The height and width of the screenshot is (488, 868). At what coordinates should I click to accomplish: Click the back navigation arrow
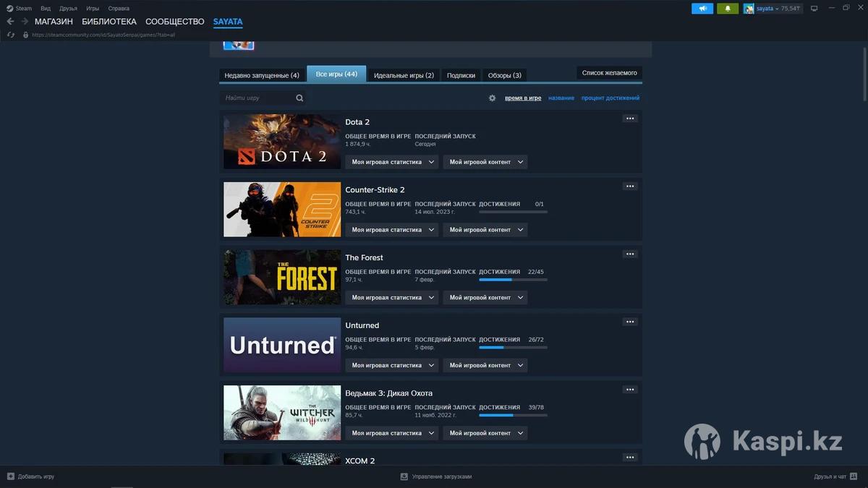tap(10, 22)
